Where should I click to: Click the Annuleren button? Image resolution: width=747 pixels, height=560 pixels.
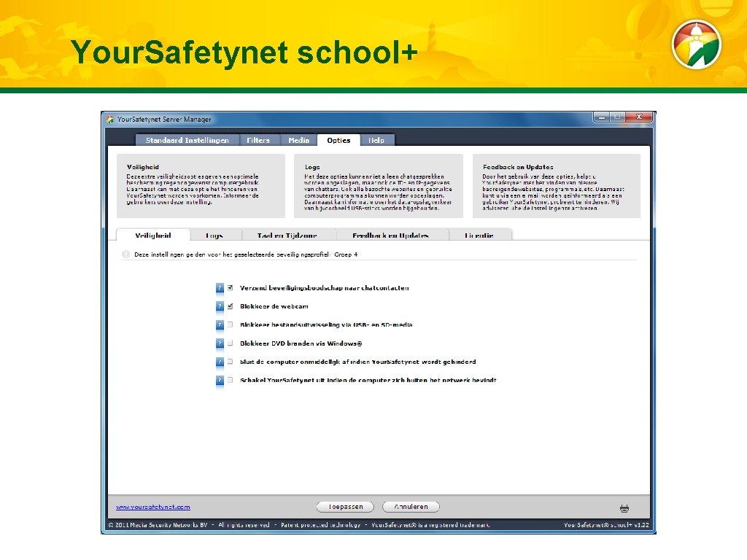(x=411, y=507)
